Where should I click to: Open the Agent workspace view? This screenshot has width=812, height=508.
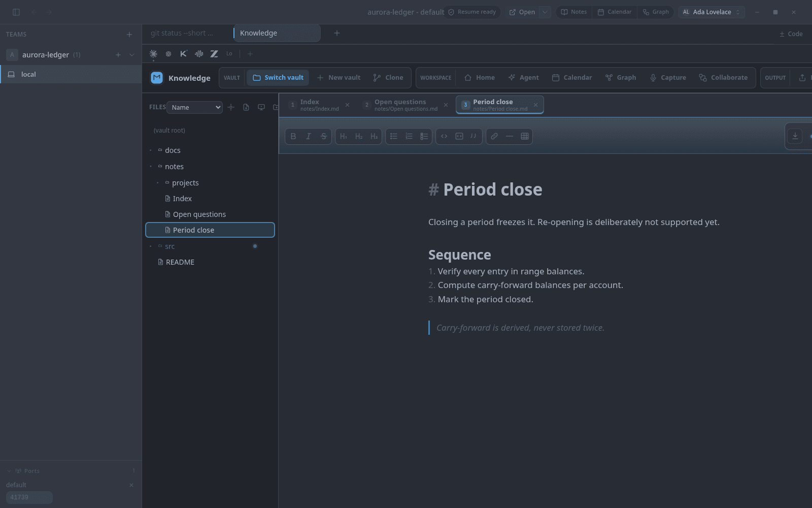click(x=523, y=78)
